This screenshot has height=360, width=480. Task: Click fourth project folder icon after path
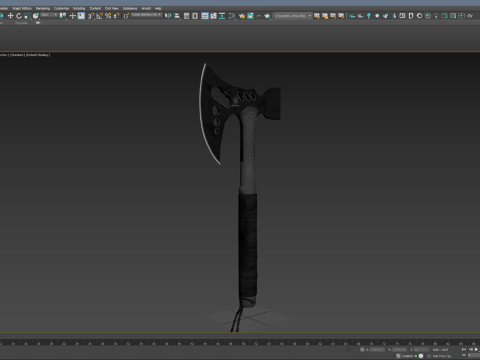point(341,16)
